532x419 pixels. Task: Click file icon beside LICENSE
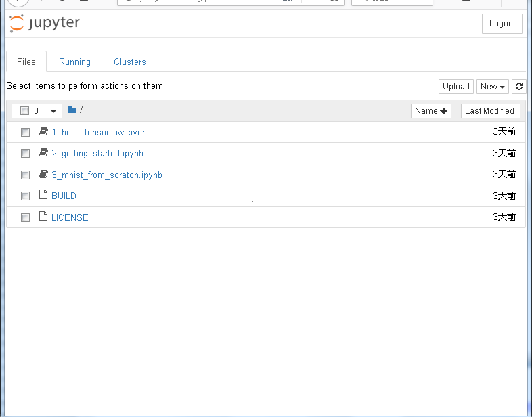[x=43, y=216]
